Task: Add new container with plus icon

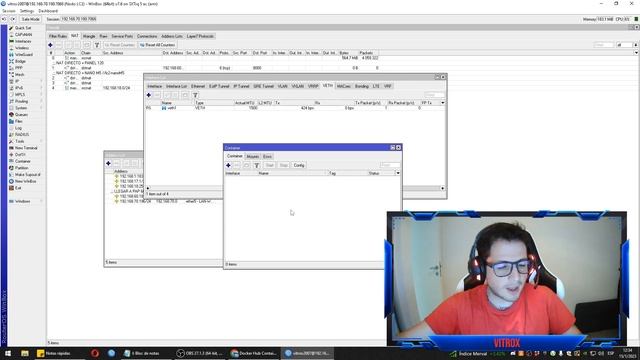Action: click(x=228, y=165)
